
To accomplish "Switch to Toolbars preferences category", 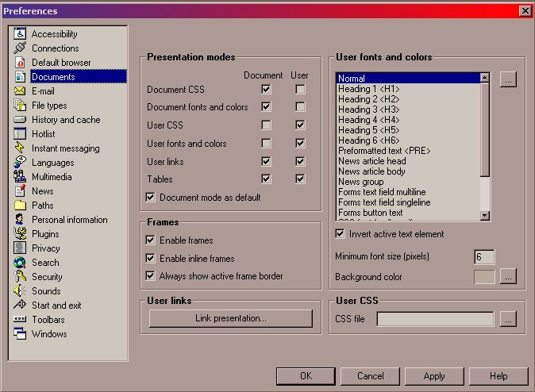I will coord(48,320).
